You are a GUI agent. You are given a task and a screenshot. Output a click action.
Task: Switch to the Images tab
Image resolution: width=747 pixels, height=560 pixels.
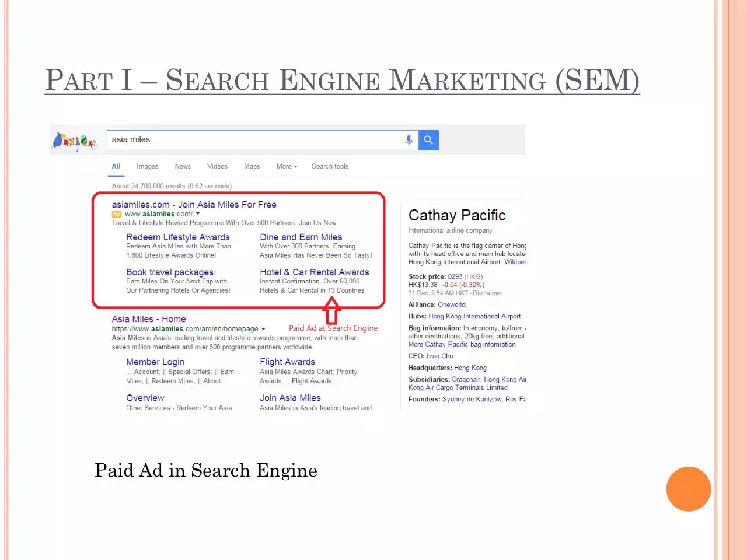pyautogui.click(x=148, y=166)
